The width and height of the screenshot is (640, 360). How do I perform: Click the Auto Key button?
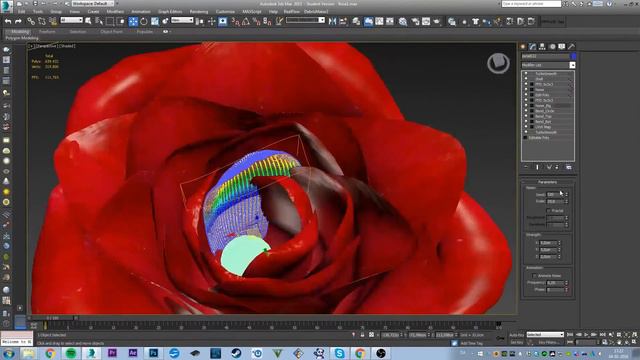click(x=516, y=335)
